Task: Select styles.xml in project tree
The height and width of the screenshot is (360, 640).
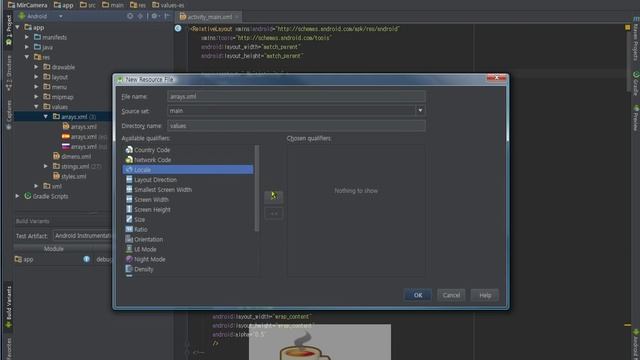Action: coord(69,176)
